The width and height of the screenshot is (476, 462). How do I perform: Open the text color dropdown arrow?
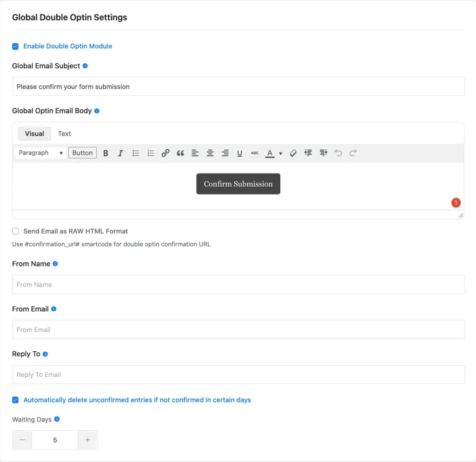[x=280, y=153]
